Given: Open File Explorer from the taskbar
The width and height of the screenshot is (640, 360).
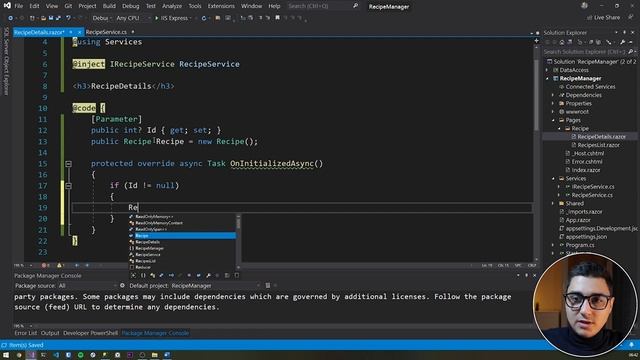Looking at the screenshot, I should coord(154,355).
